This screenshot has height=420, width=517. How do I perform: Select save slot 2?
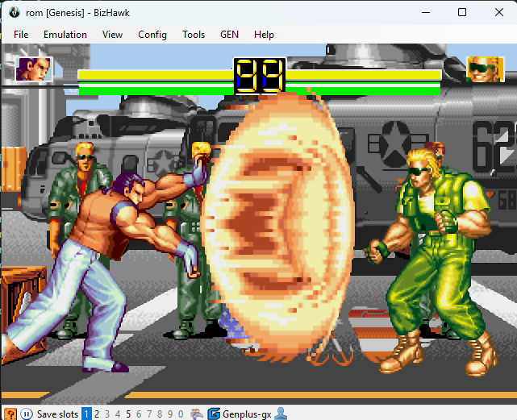(97, 414)
